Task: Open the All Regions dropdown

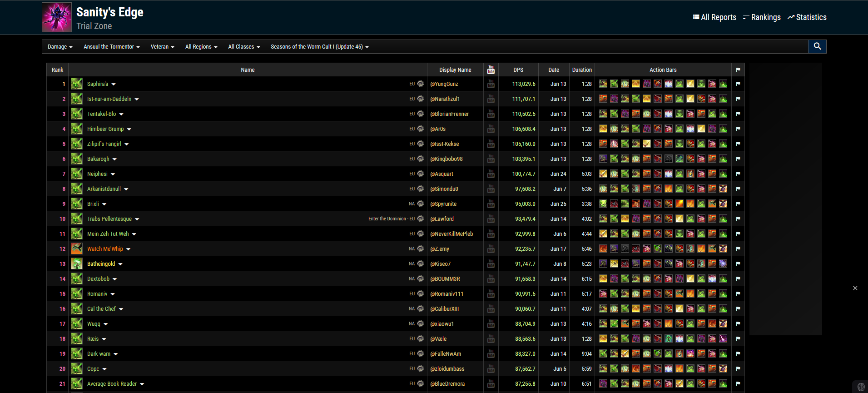Action: [201, 47]
